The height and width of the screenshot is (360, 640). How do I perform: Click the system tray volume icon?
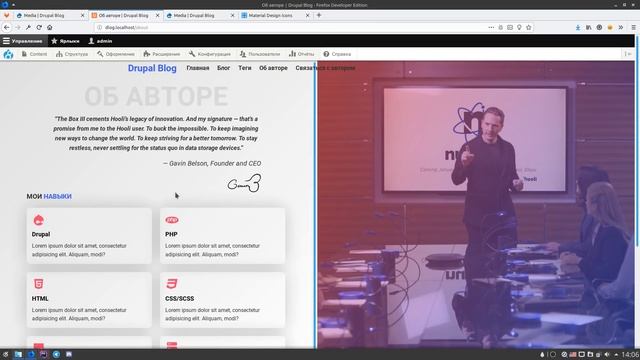607,354
